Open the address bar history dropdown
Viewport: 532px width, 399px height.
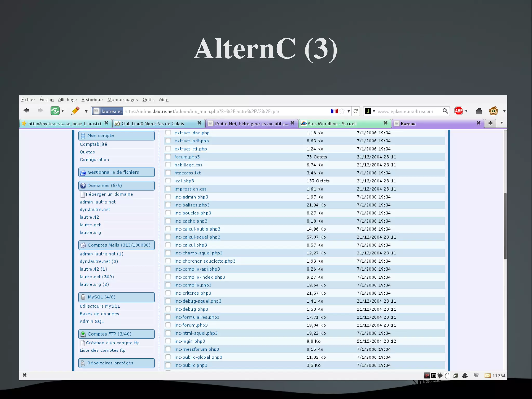coord(349,111)
